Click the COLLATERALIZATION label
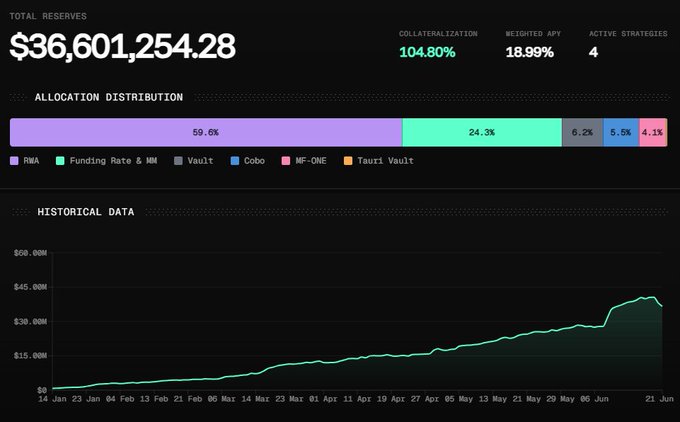680x422 pixels. pos(438,34)
